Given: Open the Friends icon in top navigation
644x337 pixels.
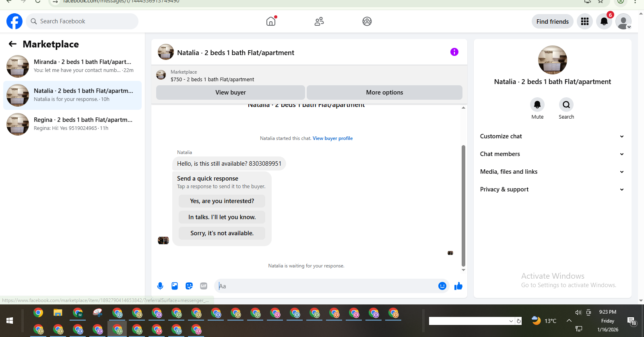Looking at the screenshot, I should point(319,21).
